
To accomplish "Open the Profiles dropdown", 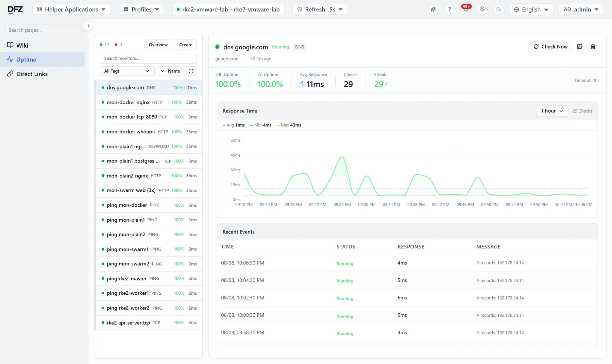I will pos(141,10).
